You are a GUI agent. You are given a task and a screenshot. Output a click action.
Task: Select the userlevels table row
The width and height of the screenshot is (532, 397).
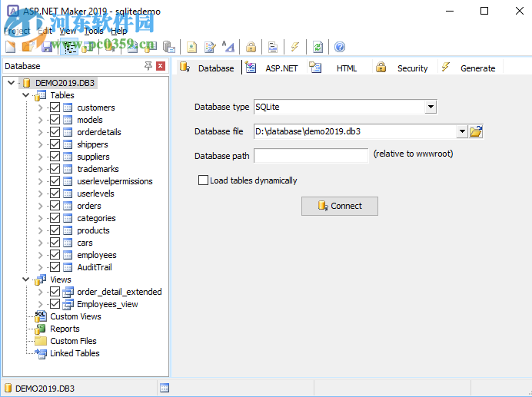95,194
